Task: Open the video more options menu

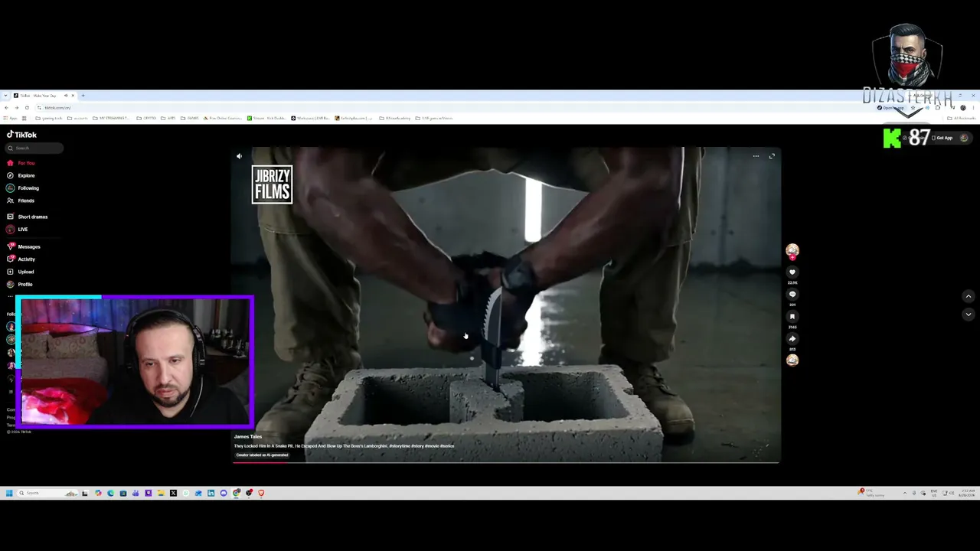Action: click(756, 156)
